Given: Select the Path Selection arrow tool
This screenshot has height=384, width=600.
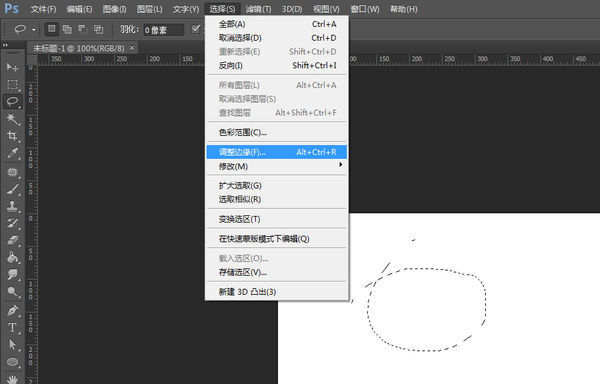Looking at the screenshot, I should click(x=12, y=345).
